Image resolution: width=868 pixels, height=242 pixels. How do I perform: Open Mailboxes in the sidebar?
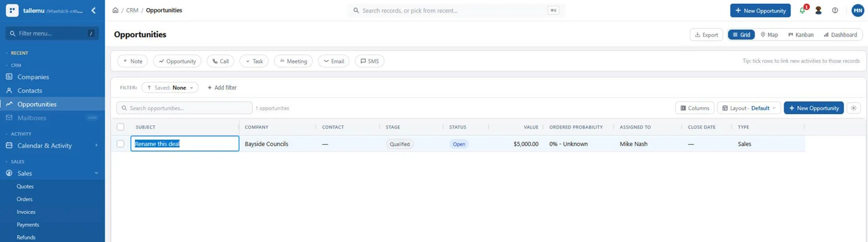(x=52, y=118)
